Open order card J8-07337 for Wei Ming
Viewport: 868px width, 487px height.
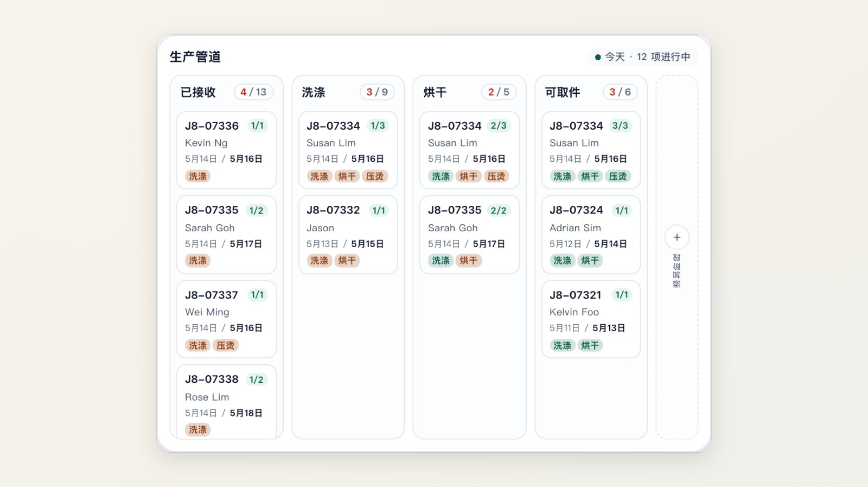pos(227,319)
